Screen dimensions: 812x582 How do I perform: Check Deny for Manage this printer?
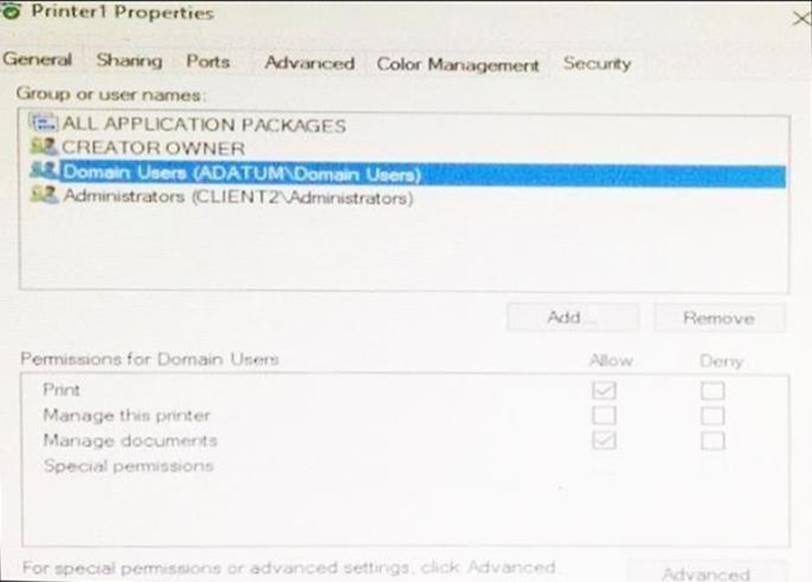[712, 415]
